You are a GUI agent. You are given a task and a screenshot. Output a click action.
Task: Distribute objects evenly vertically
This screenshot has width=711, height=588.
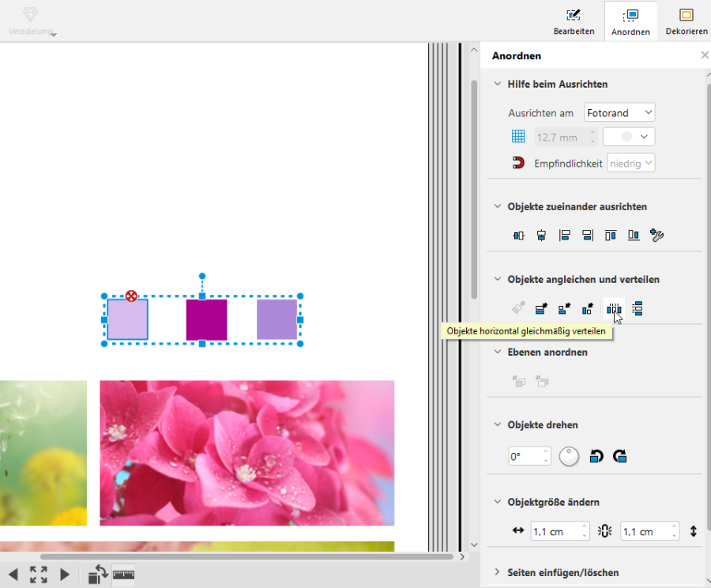coord(638,309)
